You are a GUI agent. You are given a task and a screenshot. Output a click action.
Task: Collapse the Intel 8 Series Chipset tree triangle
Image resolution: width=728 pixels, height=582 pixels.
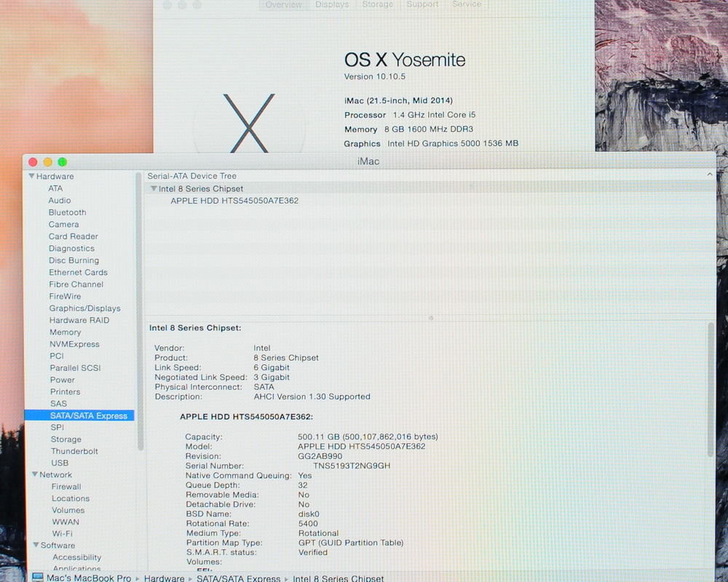pyautogui.click(x=153, y=189)
